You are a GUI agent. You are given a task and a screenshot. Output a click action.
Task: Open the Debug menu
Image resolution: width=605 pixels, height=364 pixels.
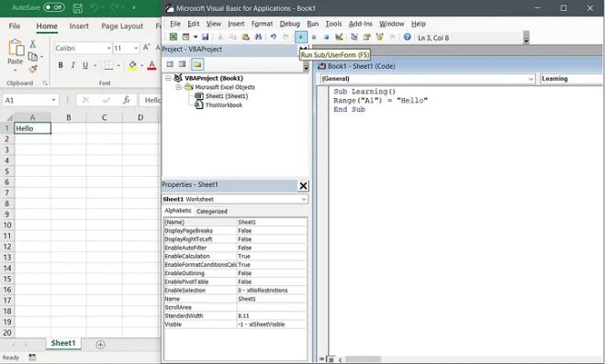tap(289, 24)
